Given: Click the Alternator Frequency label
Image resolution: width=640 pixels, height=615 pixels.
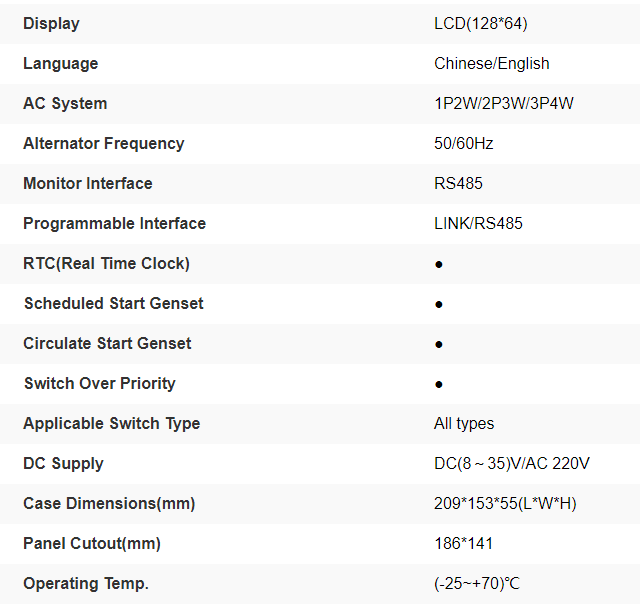Looking at the screenshot, I should click(x=104, y=143).
